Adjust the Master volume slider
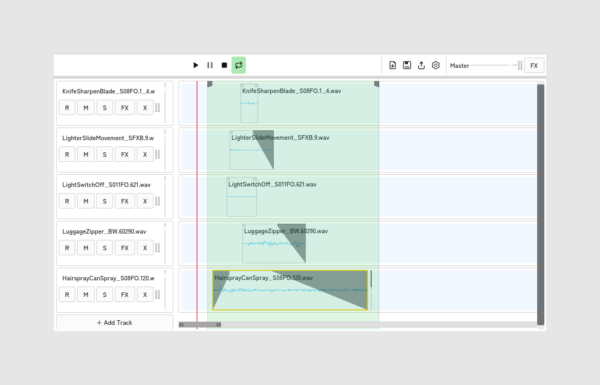600x385 pixels. (x=494, y=65)
